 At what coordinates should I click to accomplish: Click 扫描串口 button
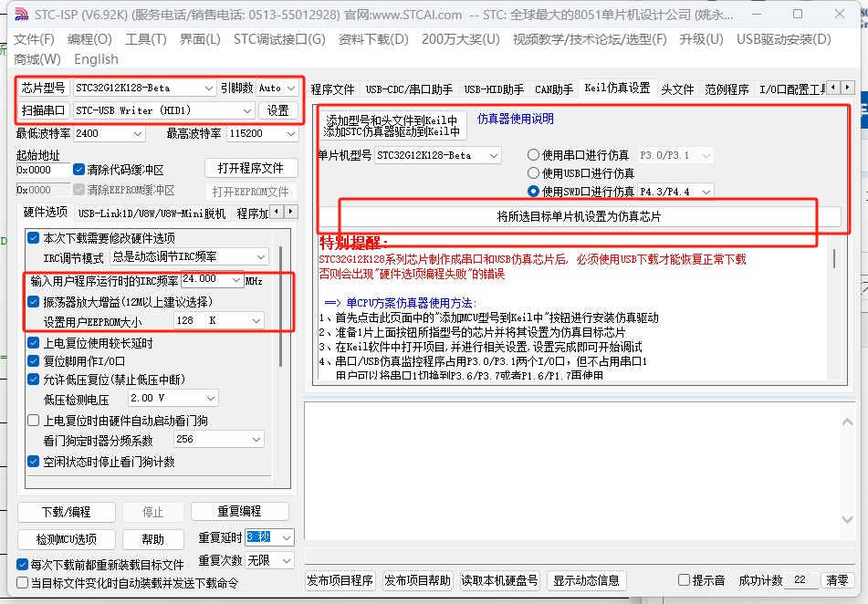43,110
